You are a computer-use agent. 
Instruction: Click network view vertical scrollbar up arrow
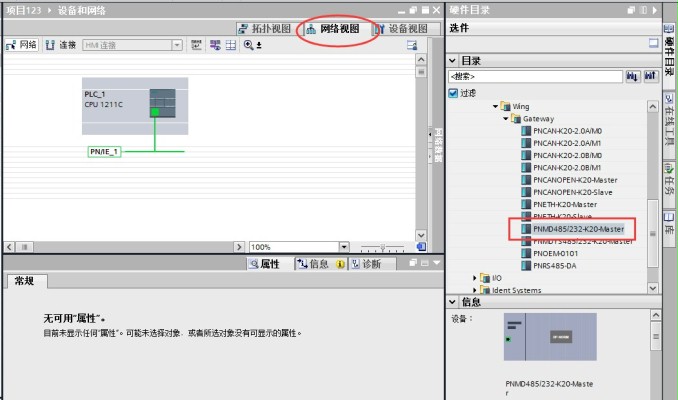click(x=421, y=60)
